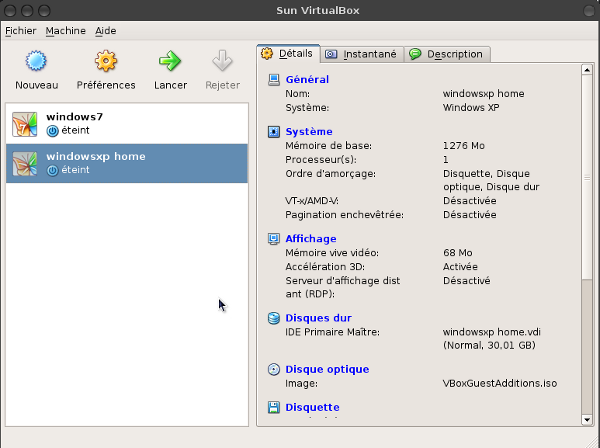Click the Rejeter down-arrow icon

(222, 62)
